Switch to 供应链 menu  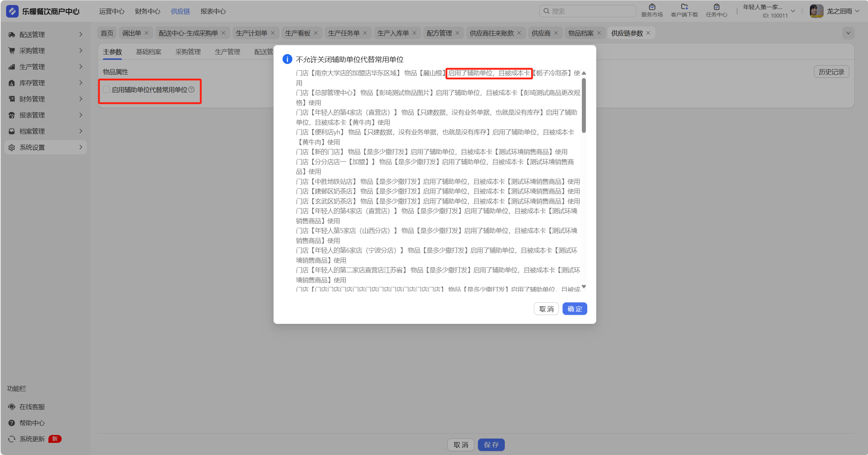pyautogui.click(x=180, y=11)
